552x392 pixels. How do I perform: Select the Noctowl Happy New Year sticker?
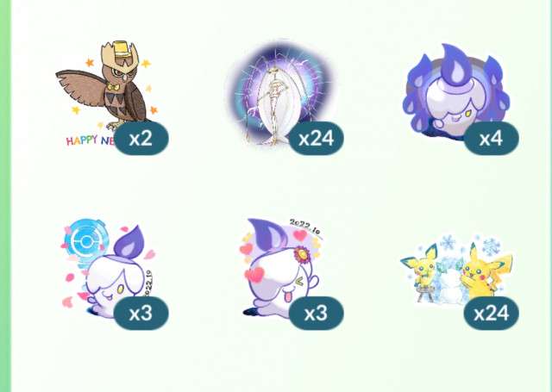tap(107, 93)
